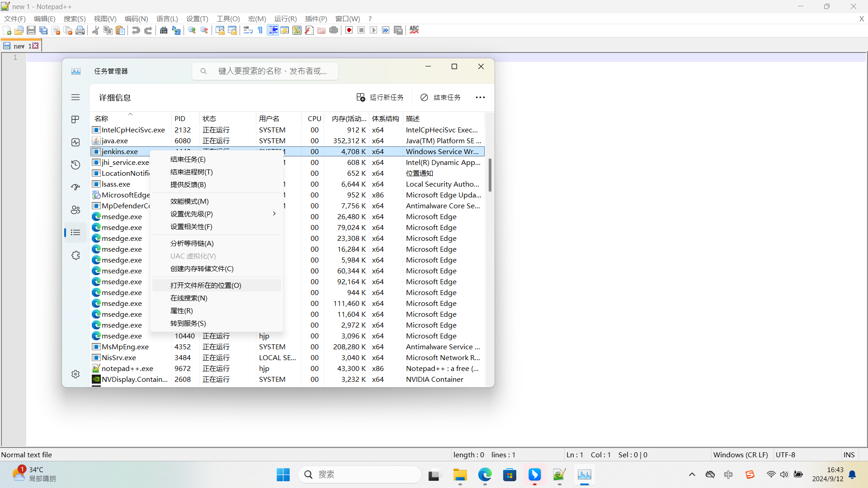Sort by the 名称 column header

131,118
